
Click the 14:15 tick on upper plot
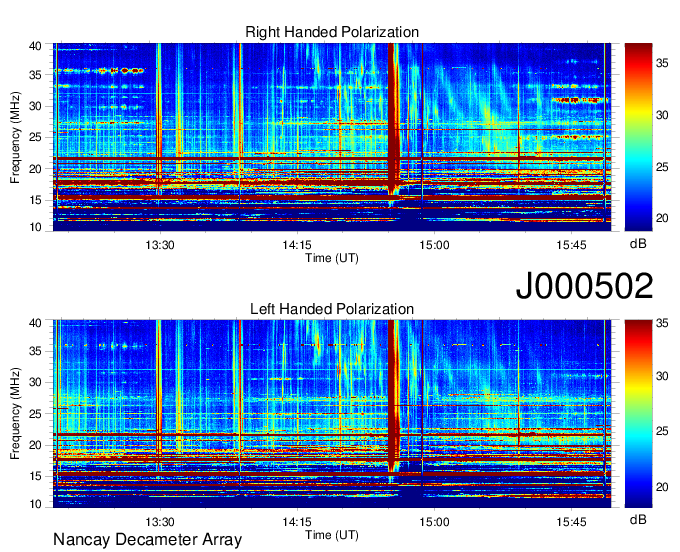tap(297, 245)
